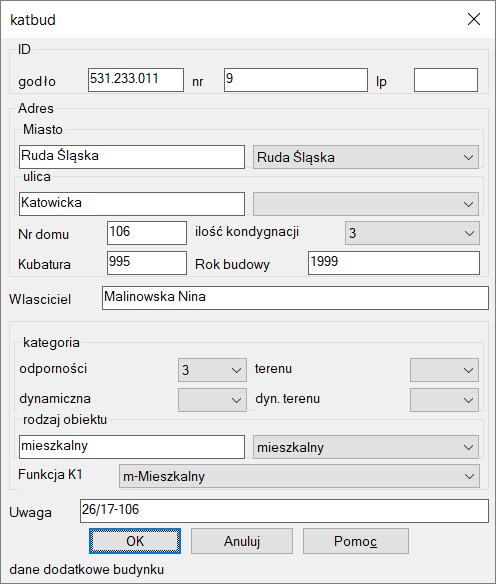The height and width of the screenshot is (584, 496).
Task: Click the Kubatura field showing 995
Action: coord(147,263)
